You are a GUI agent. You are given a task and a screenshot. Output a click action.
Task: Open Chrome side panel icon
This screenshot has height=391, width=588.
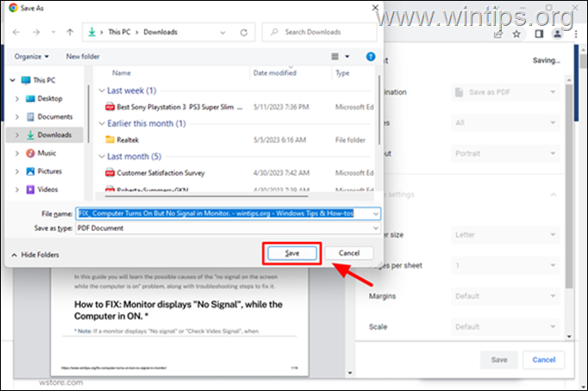539,34
